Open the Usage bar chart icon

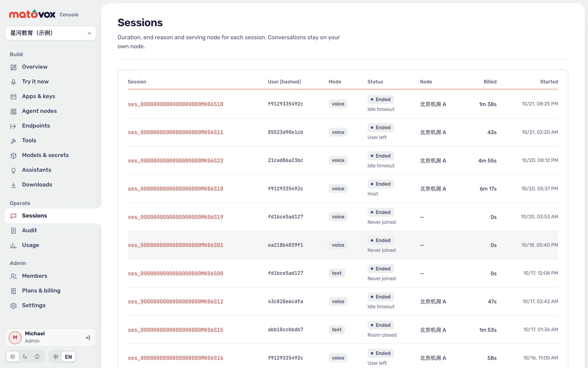pyautogui.click(x=13, y=245)
